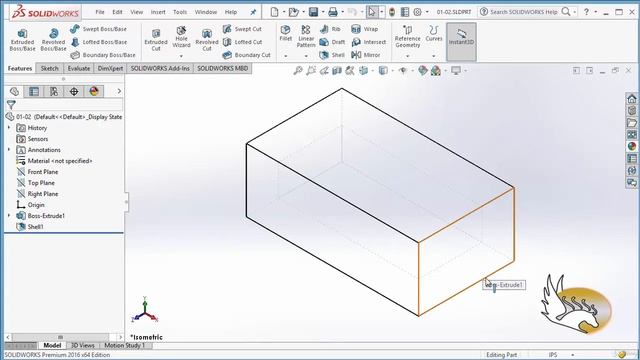640x360 pixels.
Task: Create a Linear Pattern
Action: 306,36
